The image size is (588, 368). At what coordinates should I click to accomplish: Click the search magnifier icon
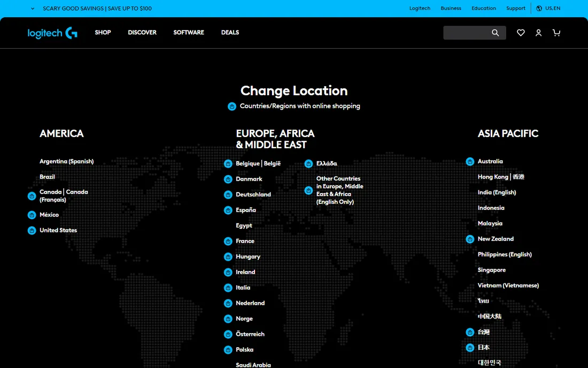click(x=495, y=33)
